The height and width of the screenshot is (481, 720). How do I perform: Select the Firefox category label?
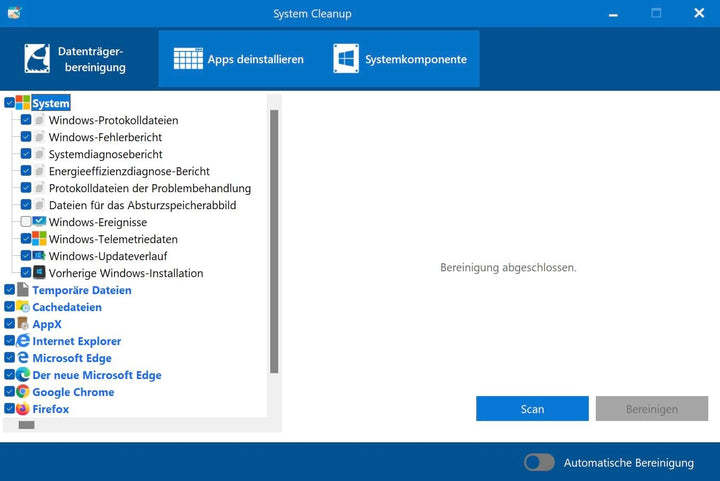51,409
